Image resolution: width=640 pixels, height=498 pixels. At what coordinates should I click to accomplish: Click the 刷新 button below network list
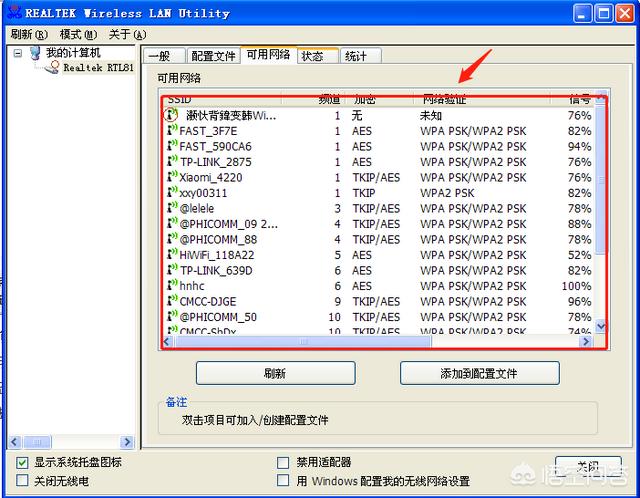coord(276,373)
